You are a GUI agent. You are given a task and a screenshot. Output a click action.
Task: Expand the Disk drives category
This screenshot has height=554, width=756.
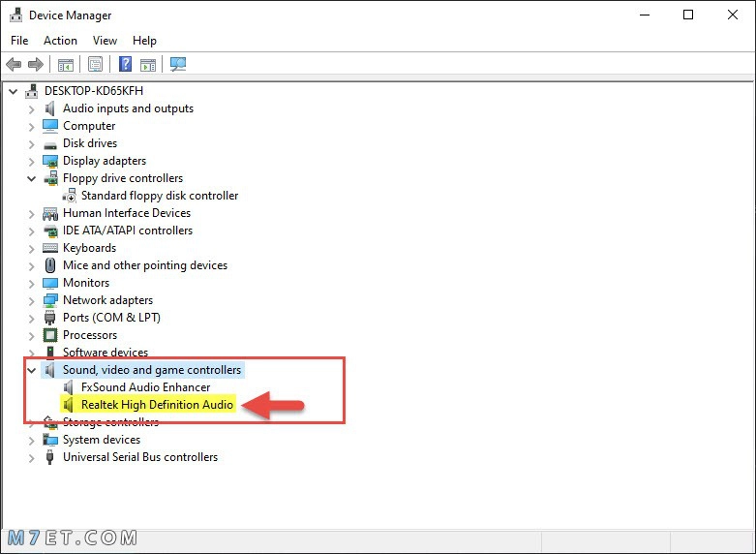click(31, 144)
